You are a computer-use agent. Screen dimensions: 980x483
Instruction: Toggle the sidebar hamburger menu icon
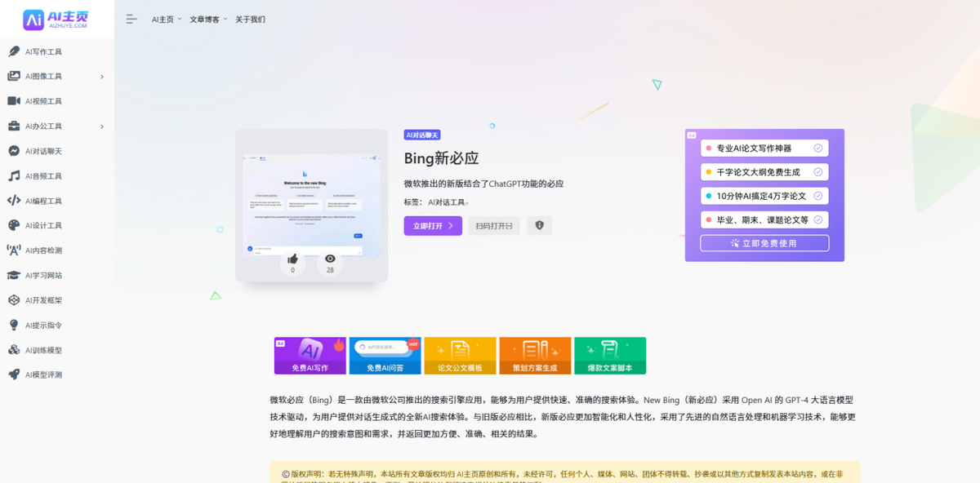[131, 19]
